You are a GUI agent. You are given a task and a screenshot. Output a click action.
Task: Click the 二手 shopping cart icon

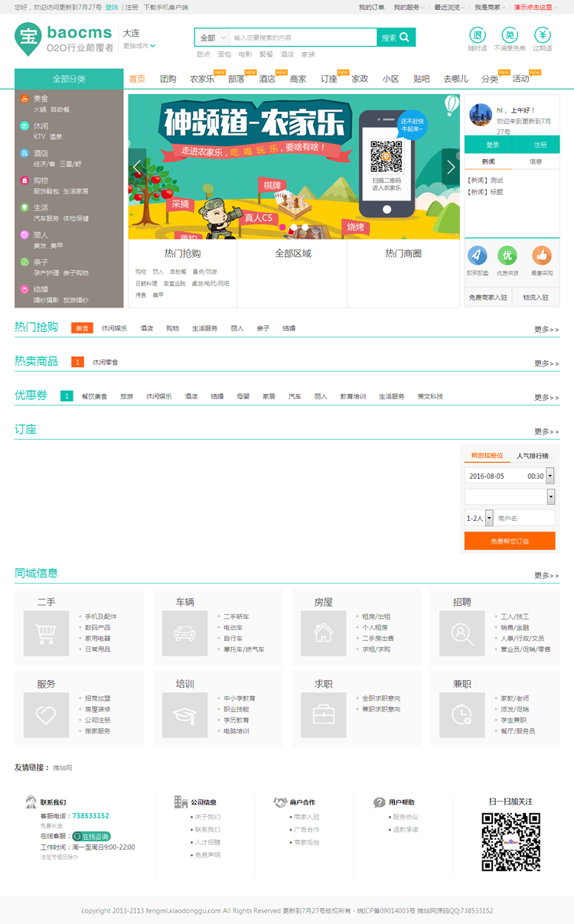tap(47, 633)
